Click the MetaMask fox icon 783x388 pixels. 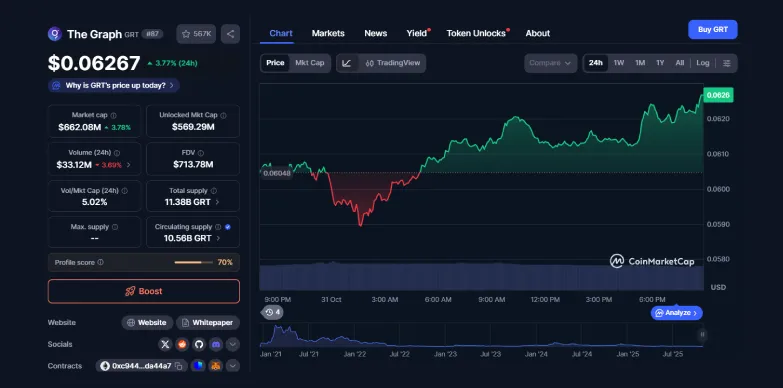[x=216, y=366]
